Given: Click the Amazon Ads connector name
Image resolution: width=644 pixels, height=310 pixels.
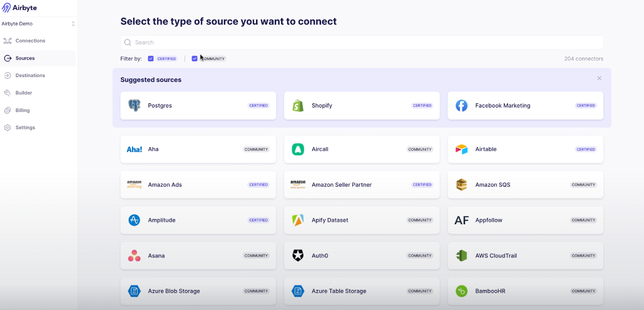Looking at the screenshot, I should tap(165, 185).
